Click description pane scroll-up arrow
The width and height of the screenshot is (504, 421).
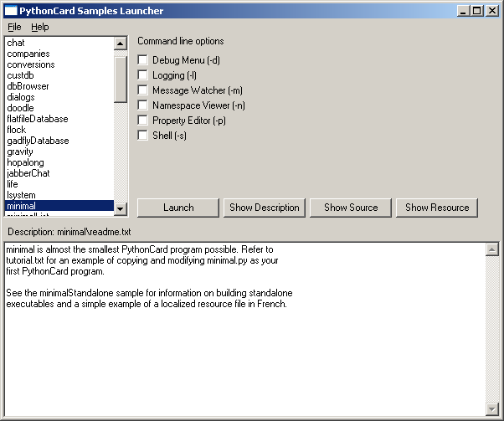point(491,249)
